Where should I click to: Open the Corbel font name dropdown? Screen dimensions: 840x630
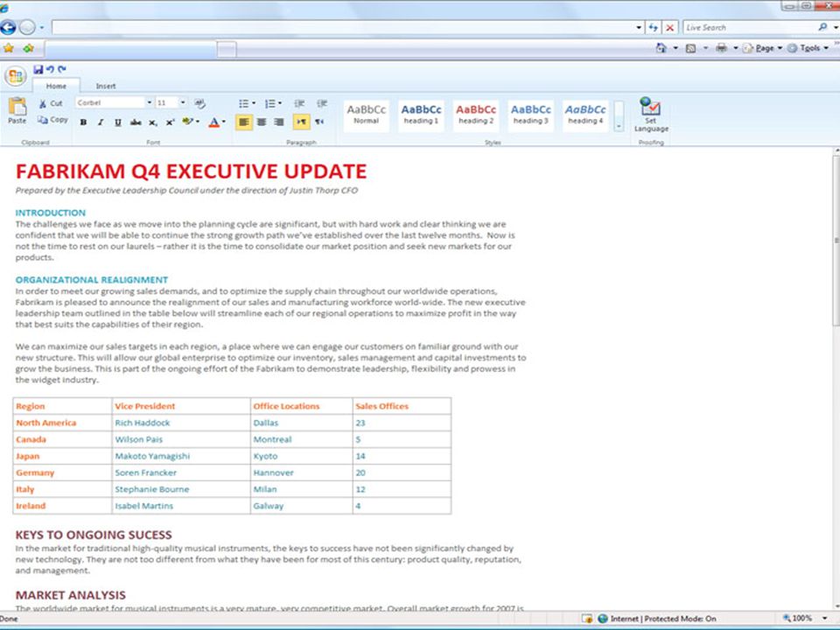click(150, 102)
